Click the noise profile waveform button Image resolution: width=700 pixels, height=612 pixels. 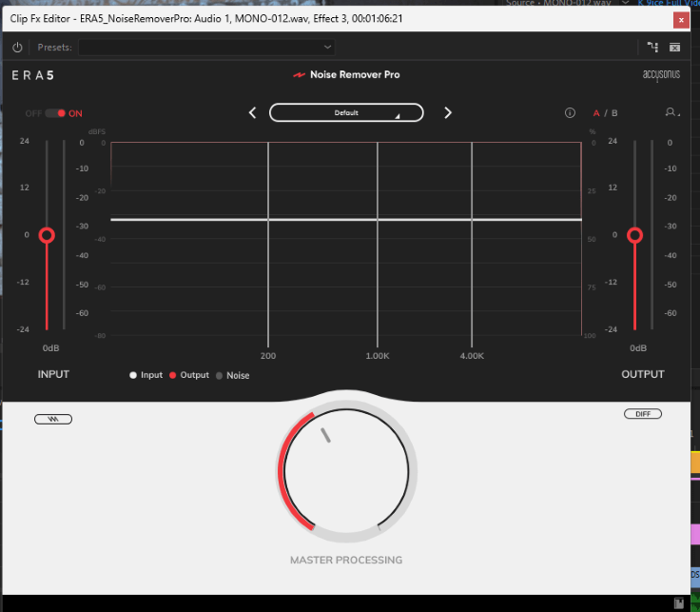pos(53,419)
